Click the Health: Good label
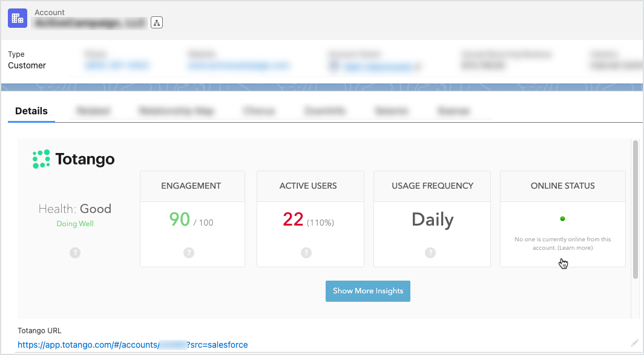The width and height of the screenshot is (644, 355). [x=75, y=209]
